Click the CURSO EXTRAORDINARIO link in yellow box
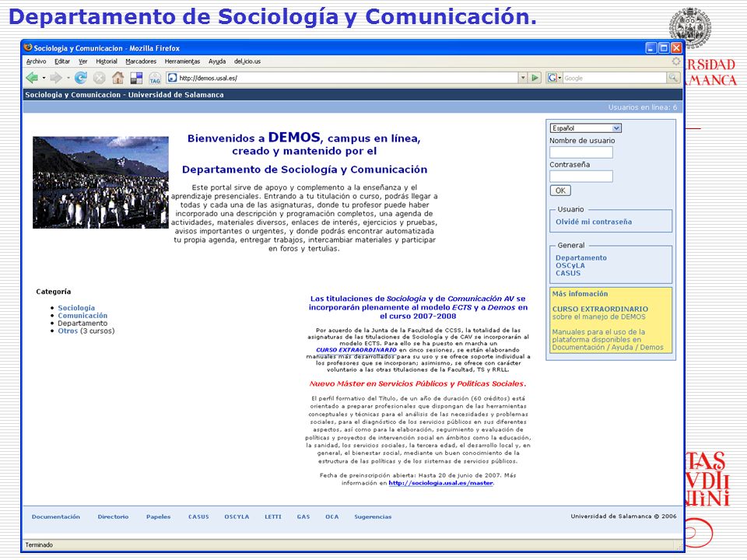Image resolution: width=747 pixels, height=560 pixels. [600, 309]
